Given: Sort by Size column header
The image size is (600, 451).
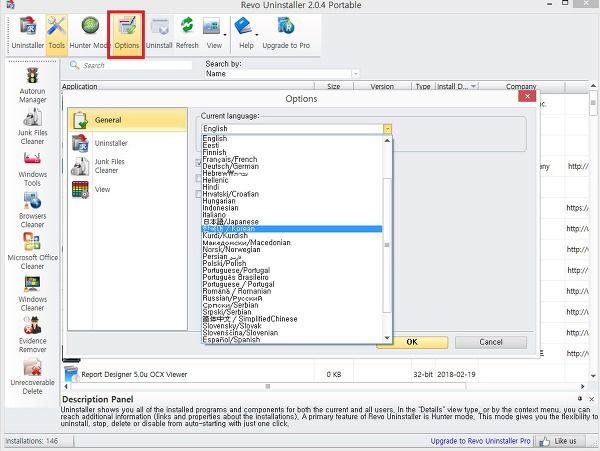Looking at the screenshot, I should tap(334, 86).
